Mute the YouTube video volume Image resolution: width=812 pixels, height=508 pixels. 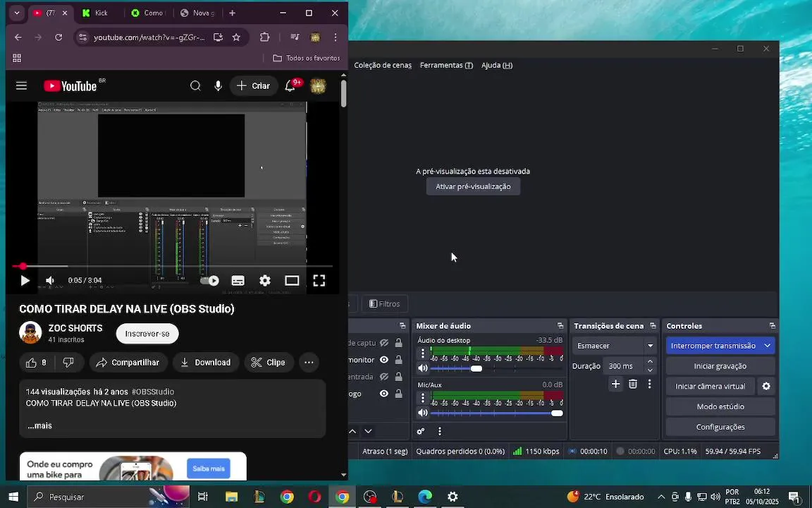(x=50, y=280)
